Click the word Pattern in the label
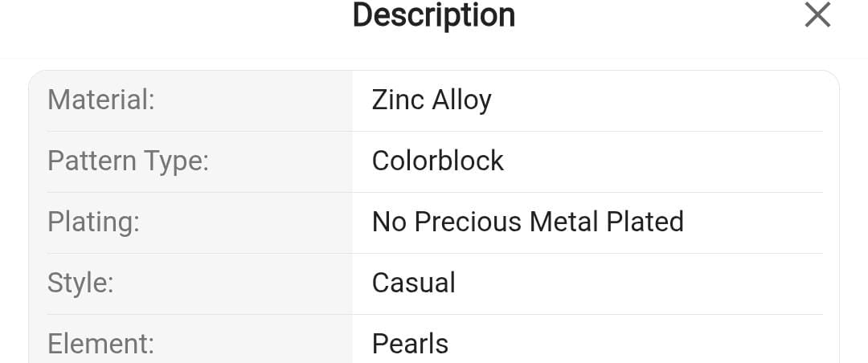The image size is (868, 363). [92, 161]
